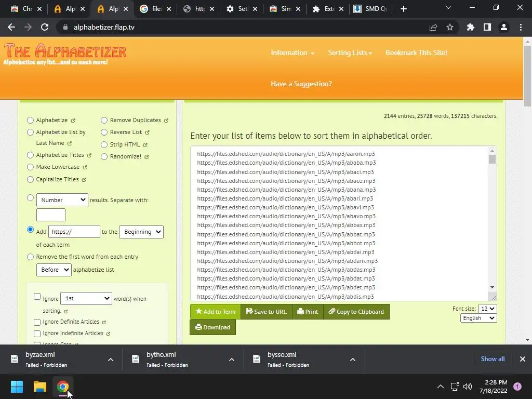Share this page icon in address bar
The width and height of the screenshot is (532, 399).
pyautogui.click(x=433, y=27)
